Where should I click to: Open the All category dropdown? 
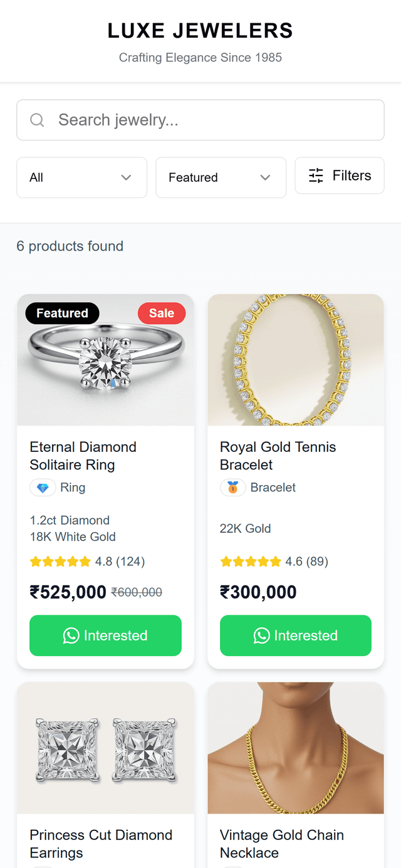coord(81,177)
